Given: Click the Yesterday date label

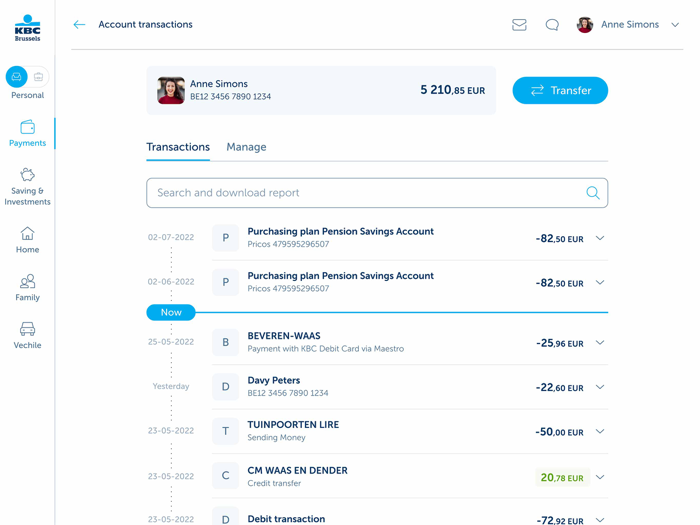Looking at the screenshot, I should click(171, 386).
